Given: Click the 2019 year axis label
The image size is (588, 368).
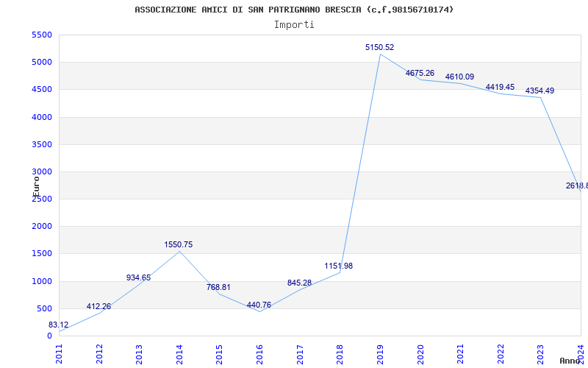Looking at the screenshot, I should click(381, 353).
